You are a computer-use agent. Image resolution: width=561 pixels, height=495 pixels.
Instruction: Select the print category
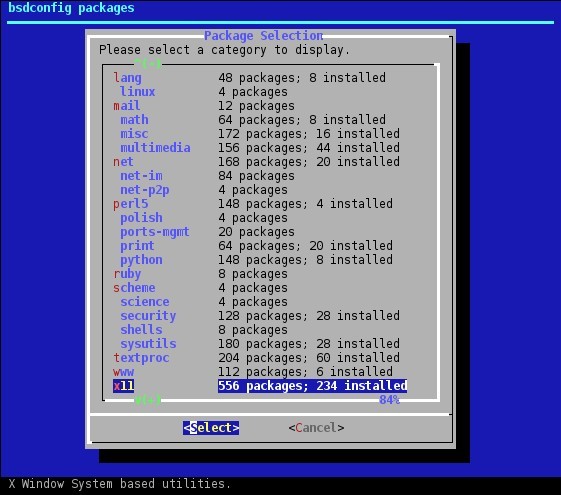pyautogui.click(x=137, y=246)
